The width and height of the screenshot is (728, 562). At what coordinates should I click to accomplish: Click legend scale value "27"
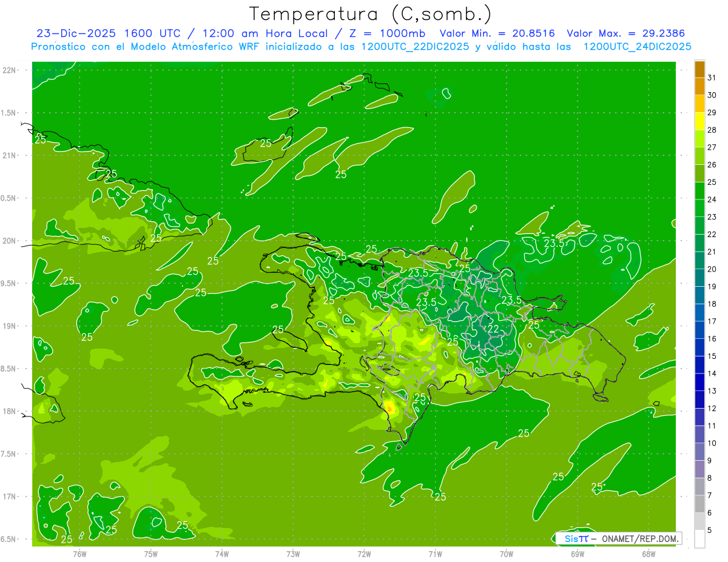(x=712, y=147)
